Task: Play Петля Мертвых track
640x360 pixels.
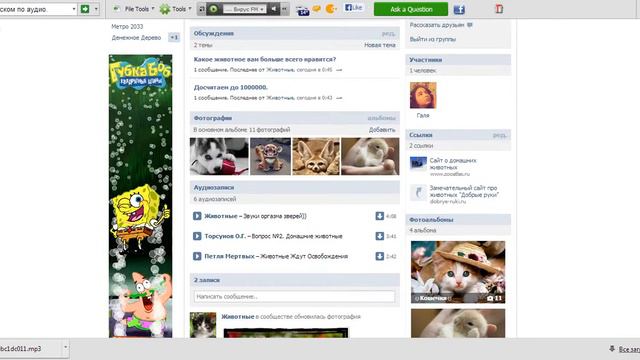Action: [x=197, y=256]
